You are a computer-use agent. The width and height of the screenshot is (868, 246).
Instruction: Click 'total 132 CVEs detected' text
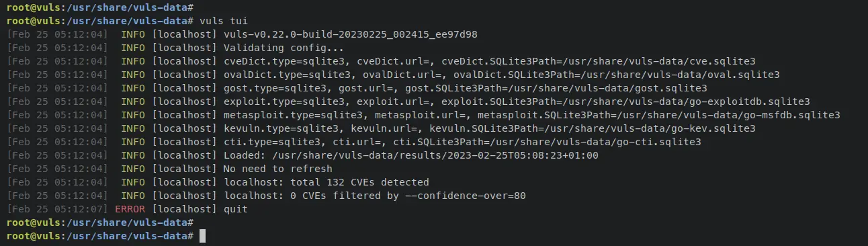click(359, 182)
